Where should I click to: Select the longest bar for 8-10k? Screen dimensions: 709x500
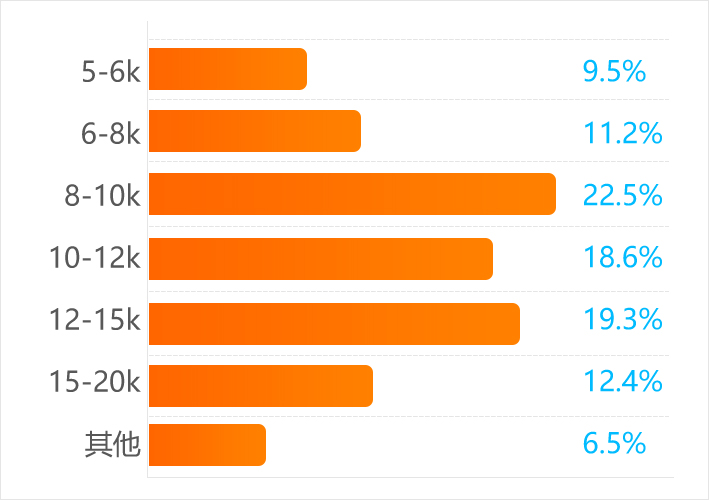(x=352, y=194)
